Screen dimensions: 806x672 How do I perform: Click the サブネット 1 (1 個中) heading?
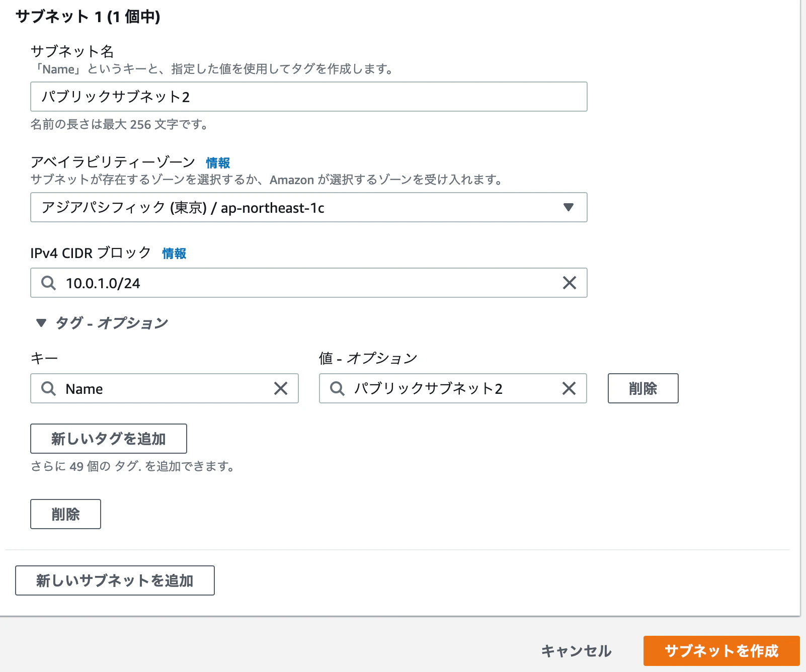coord(88,17)
